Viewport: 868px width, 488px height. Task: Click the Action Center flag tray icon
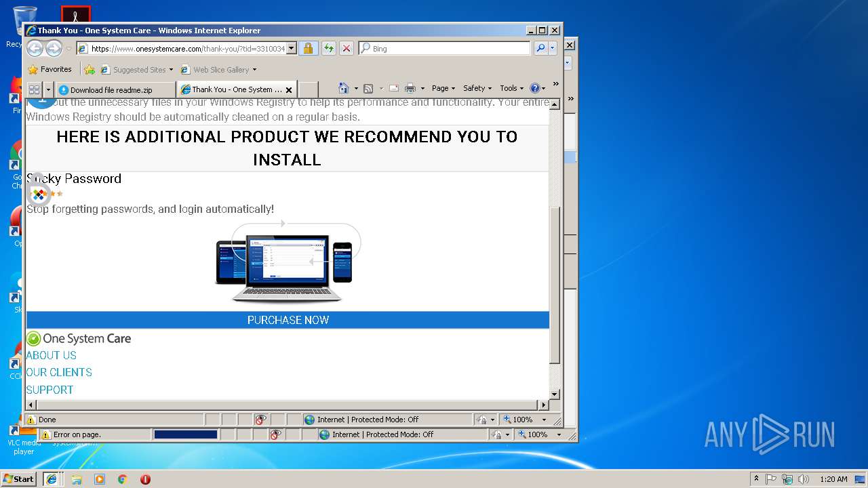click(x=771, y=479)
